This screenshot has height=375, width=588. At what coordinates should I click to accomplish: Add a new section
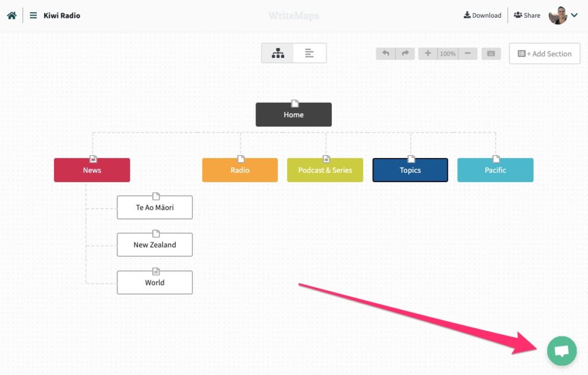pos(544,53)
